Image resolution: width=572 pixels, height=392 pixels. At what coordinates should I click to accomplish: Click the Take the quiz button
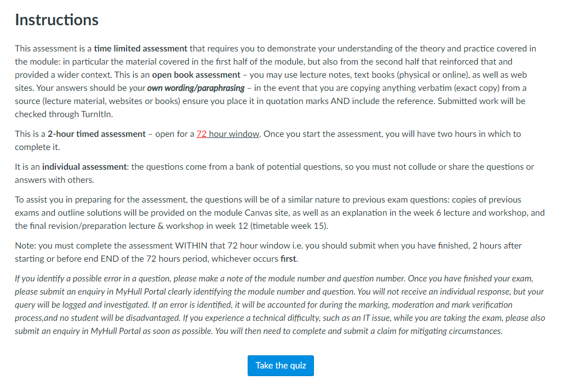281,365
